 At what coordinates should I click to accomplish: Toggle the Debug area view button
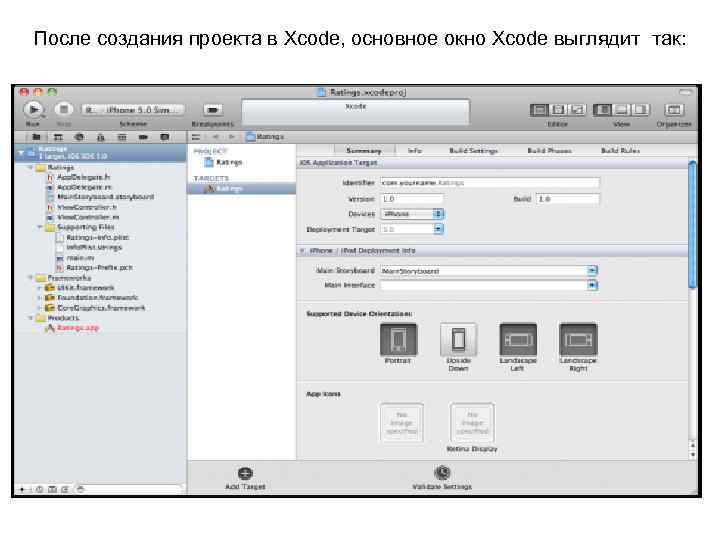coord(622,110)
